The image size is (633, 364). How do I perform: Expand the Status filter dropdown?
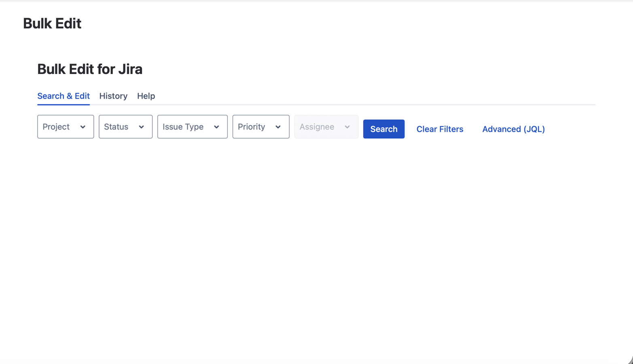[125, 127]
